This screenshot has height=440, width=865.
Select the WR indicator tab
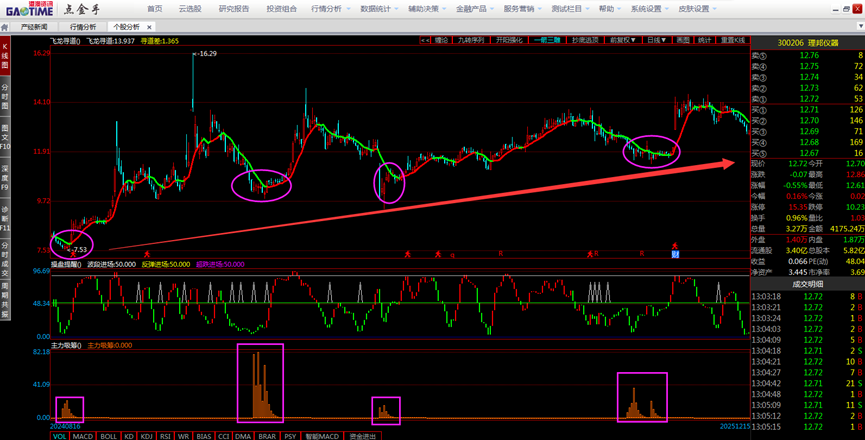tap(184, 436)
